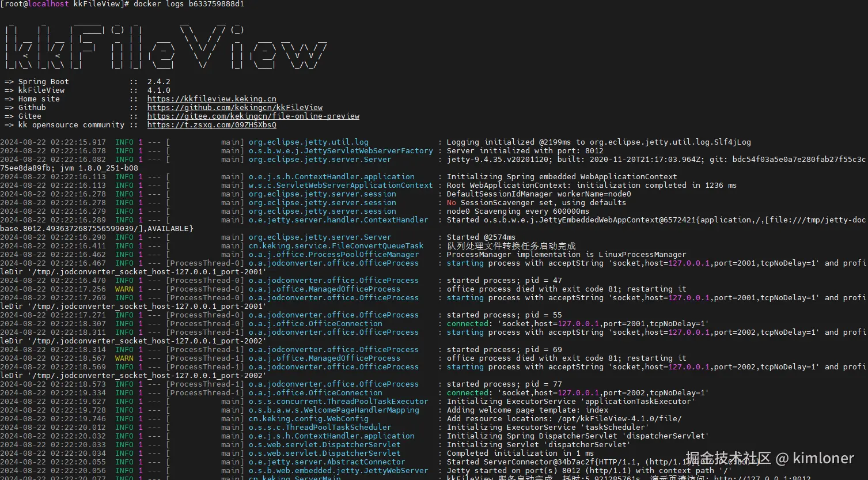
Task: Click the kkFileView version '4.1.0'
Action: coord(159,90)
